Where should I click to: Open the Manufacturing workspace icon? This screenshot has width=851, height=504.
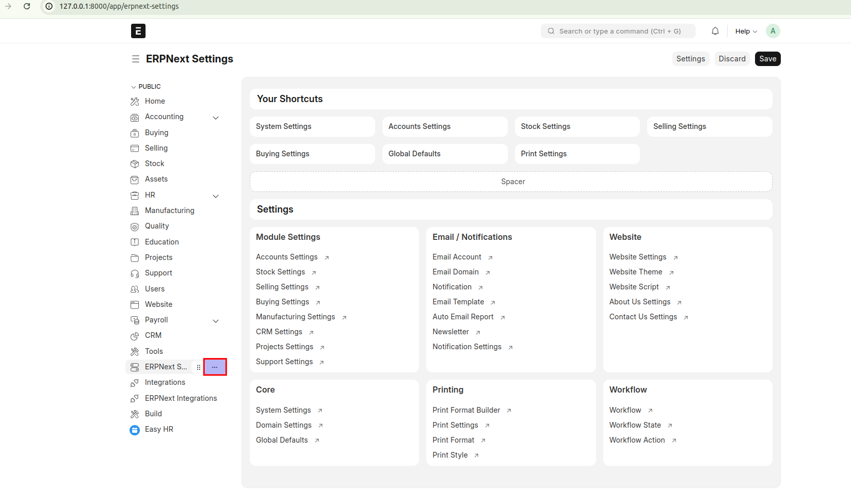tap(135, 211)
